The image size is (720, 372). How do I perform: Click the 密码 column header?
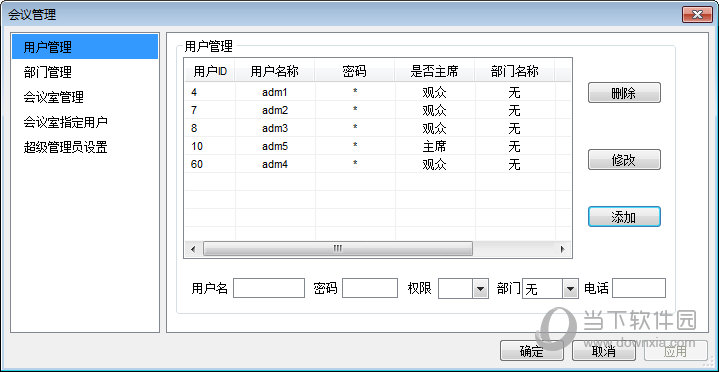(x=354, y=72)
